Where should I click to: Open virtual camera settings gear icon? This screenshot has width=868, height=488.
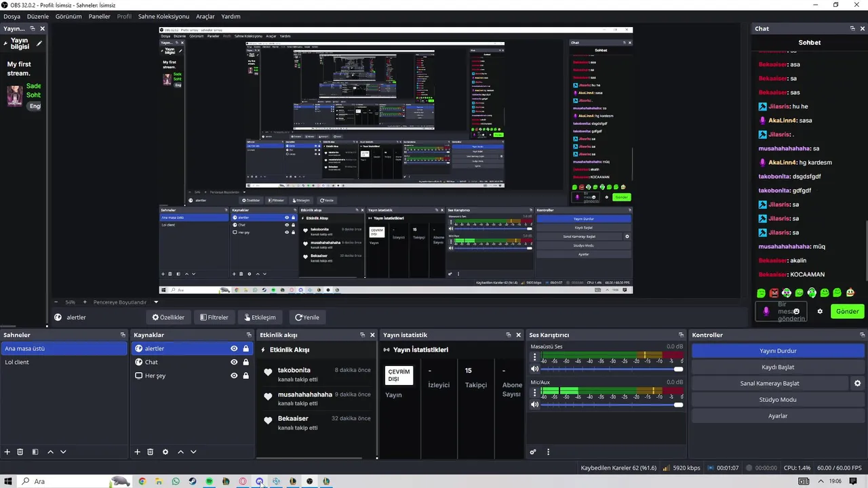pyautogui.click(x=857, y=384)
